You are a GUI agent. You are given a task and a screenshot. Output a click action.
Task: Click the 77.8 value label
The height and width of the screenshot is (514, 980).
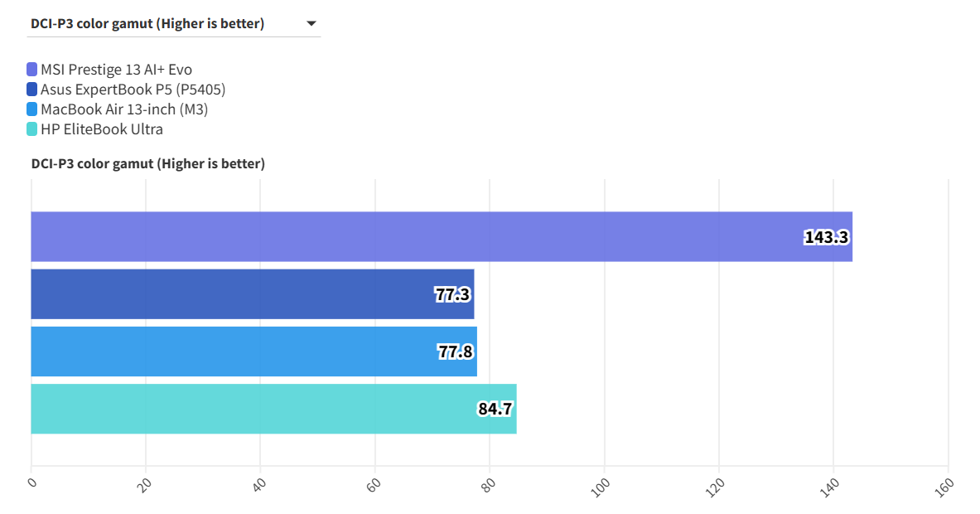coord(456,352)
